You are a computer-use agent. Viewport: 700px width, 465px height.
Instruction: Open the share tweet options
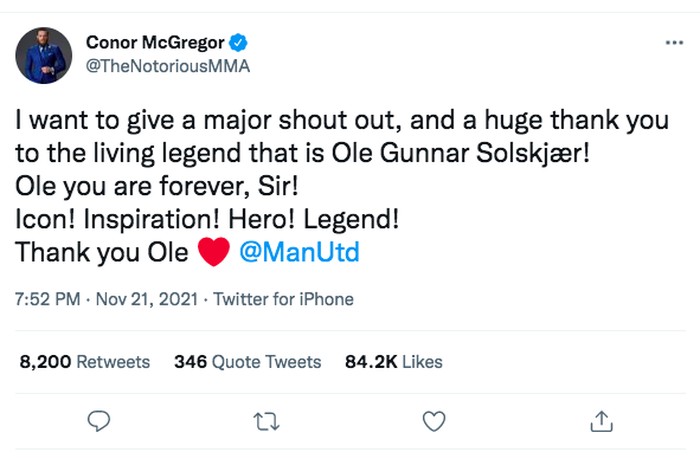coord(601,423)
